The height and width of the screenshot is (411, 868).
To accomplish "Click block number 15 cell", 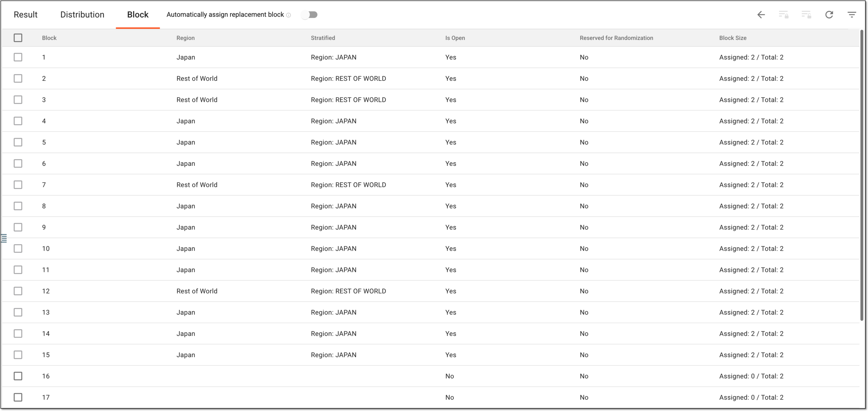I will coord(46,355).
